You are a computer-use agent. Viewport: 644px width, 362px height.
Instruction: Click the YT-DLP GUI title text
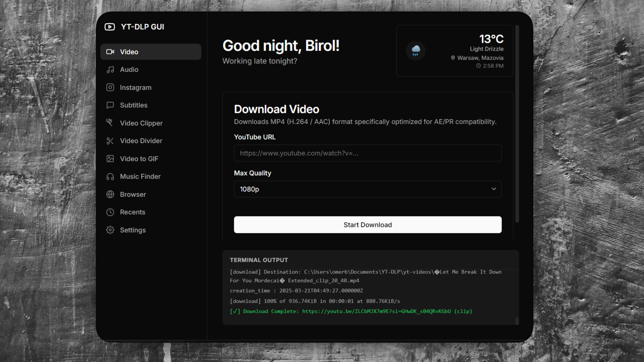(x=143, y=27)
